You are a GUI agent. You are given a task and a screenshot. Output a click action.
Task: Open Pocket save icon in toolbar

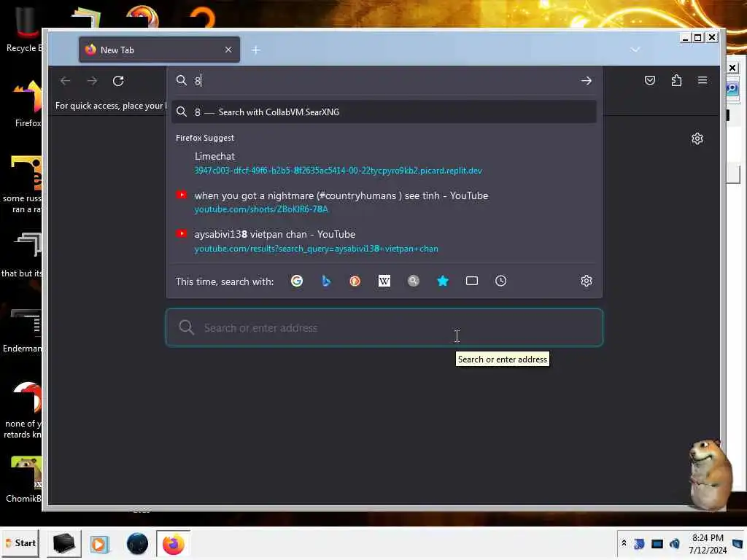[650, 80]
